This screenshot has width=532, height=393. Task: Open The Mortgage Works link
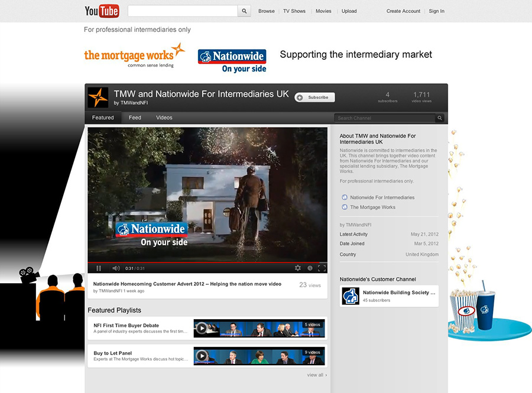pyautogui.click(x=373, y=207)
